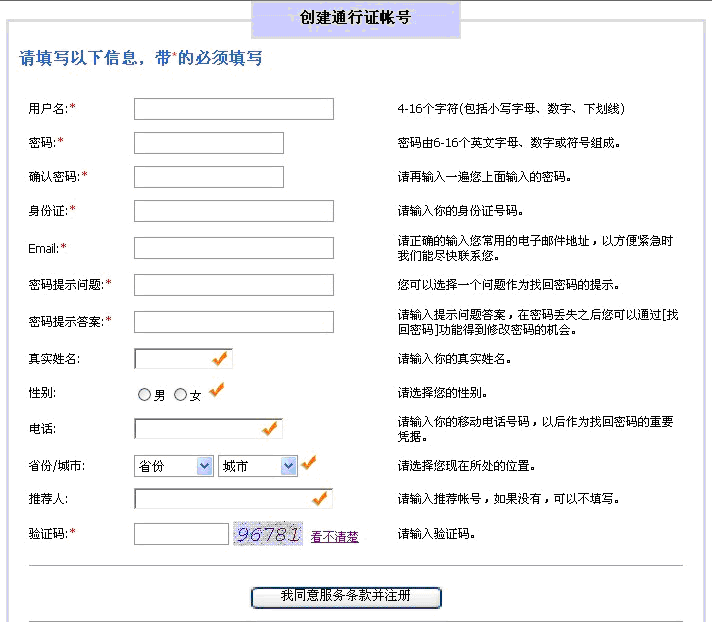712x622 pixels.
Task: Select the 女 radio button
Action: pos(180,395)
